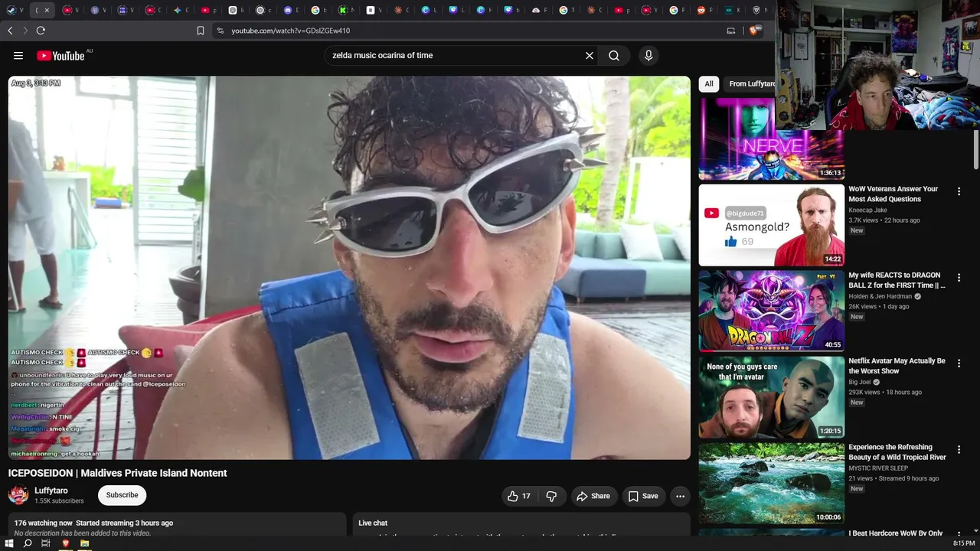
Task: Open Windows taskbar search
Action: (28, 543)
